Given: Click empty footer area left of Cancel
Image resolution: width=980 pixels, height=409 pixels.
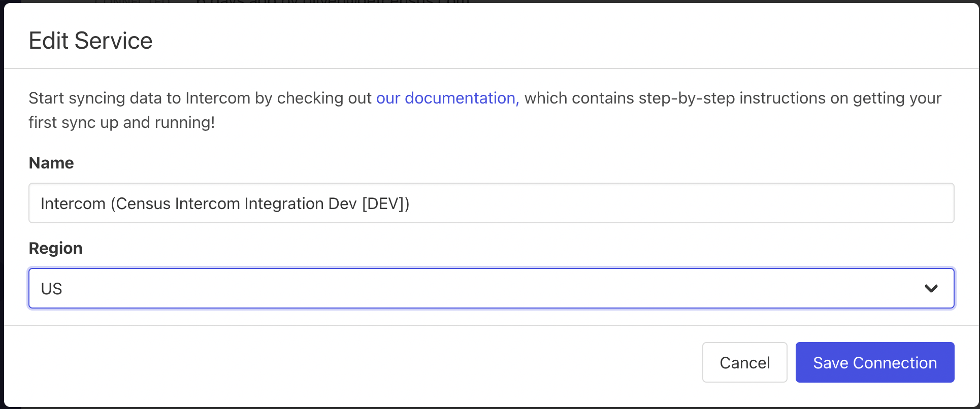Looking at the screenshot, I should point(355,362).
